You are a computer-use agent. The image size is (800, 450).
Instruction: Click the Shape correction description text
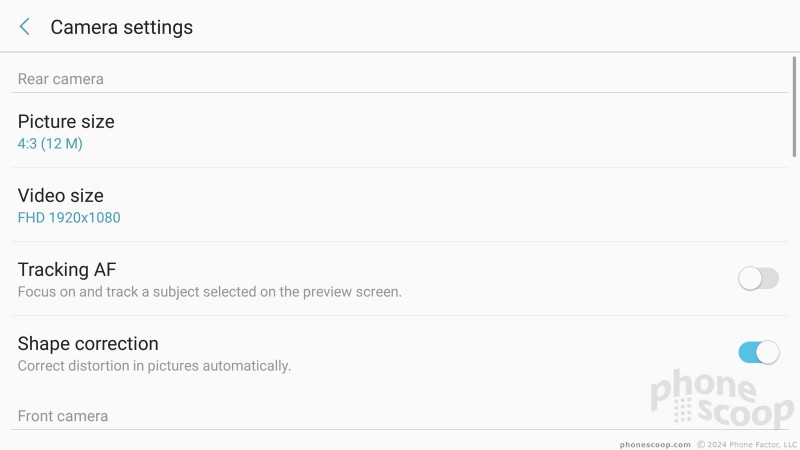click(154, 366)
